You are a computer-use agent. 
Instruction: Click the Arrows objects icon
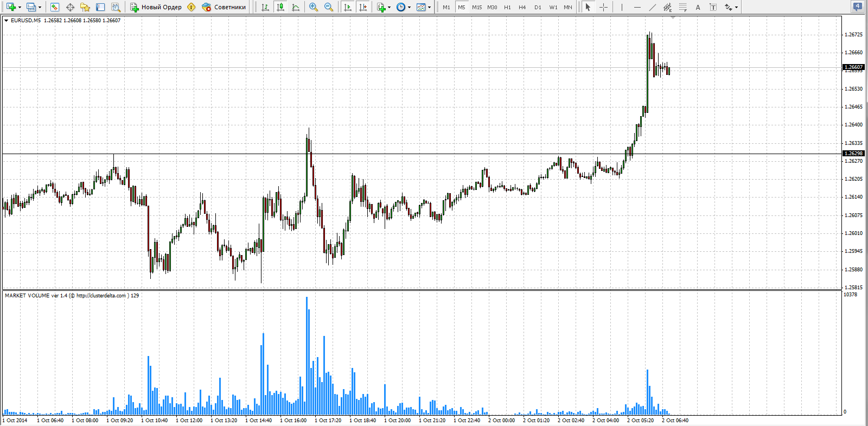click(x=728, y=7)
